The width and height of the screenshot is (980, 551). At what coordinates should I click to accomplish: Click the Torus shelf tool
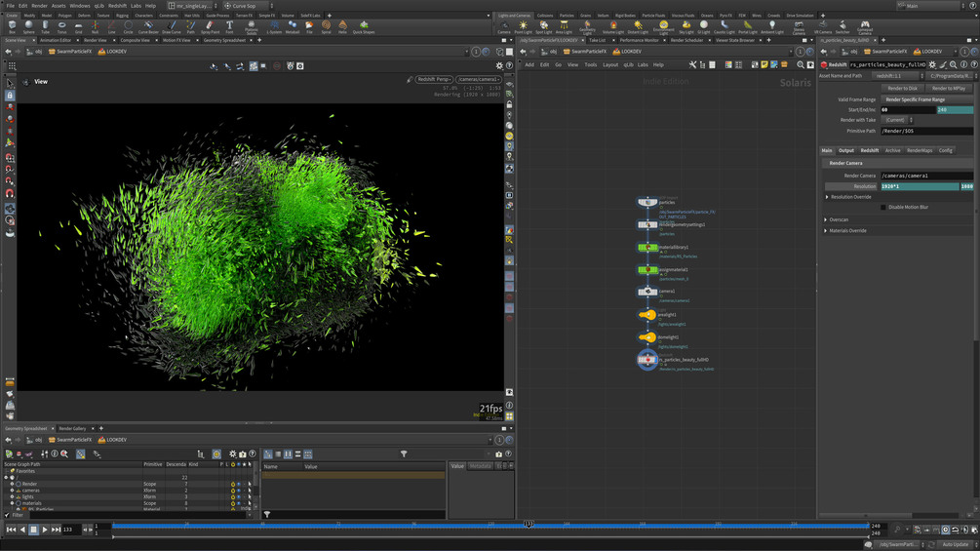(x=61, y=26)
